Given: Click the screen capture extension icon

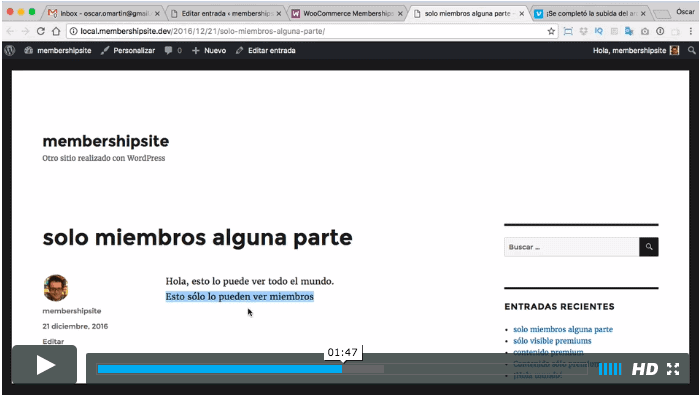Looking at the screenshot, I should (568, 31).
